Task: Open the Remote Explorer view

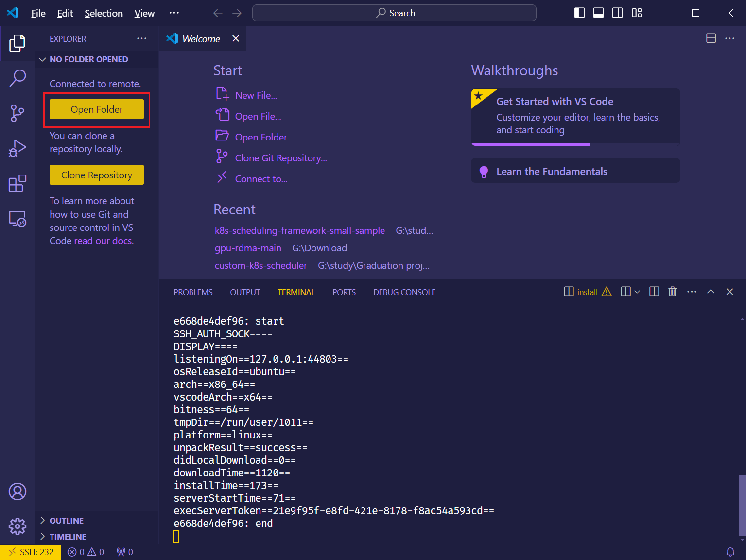Action: click(17, 219)
